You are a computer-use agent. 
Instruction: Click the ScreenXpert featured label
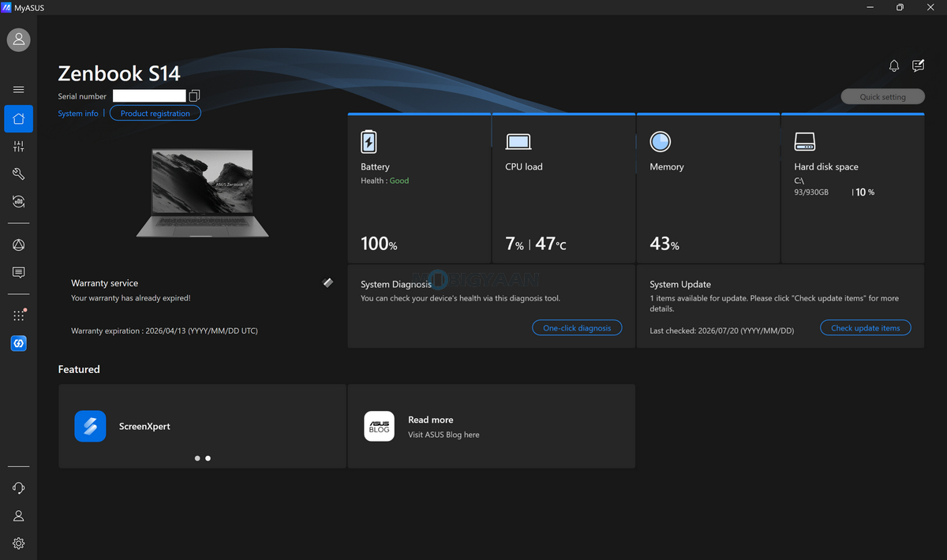144,427
